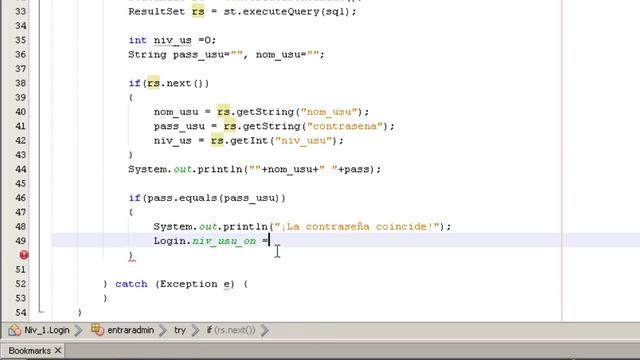Expand breadcrumb arrow after entraradmin
Image resolution: width=640 pixels, height=360 pixels.
coord(163,330)
